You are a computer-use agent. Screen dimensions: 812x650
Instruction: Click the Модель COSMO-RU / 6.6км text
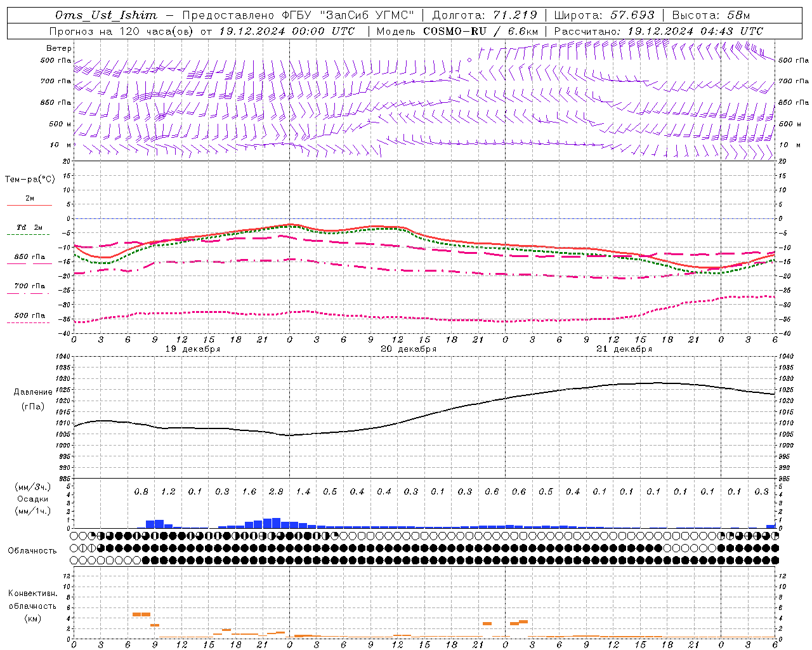(457, 31)
